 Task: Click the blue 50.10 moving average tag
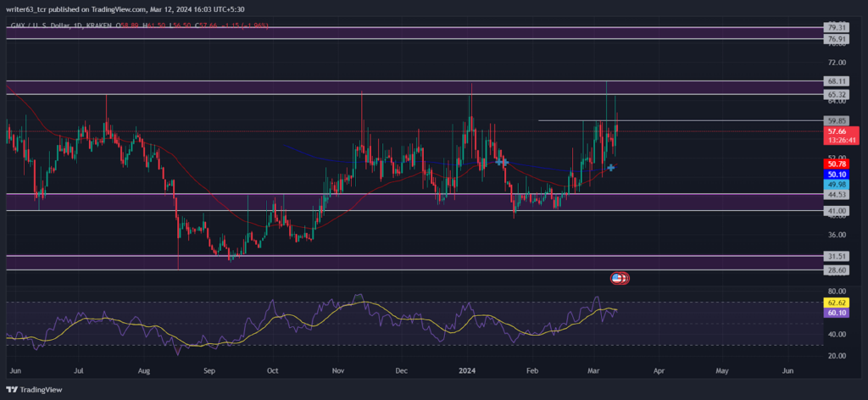(836, 175)
